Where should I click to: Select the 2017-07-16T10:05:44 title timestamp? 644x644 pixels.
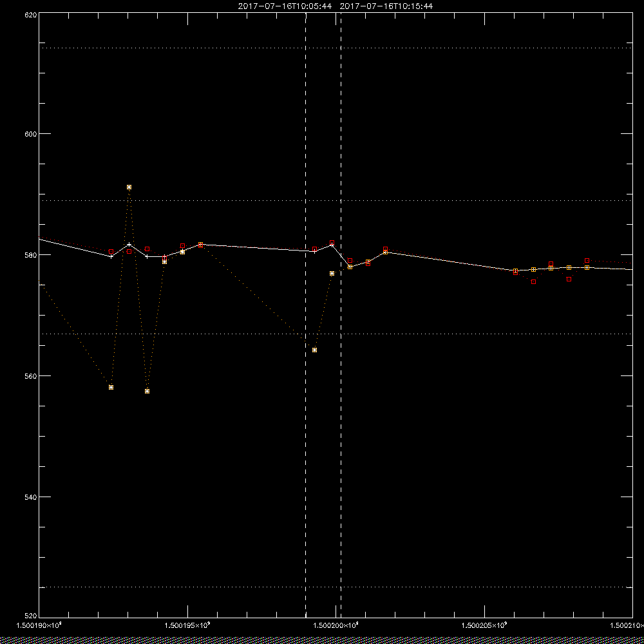(x=285, y=6)
